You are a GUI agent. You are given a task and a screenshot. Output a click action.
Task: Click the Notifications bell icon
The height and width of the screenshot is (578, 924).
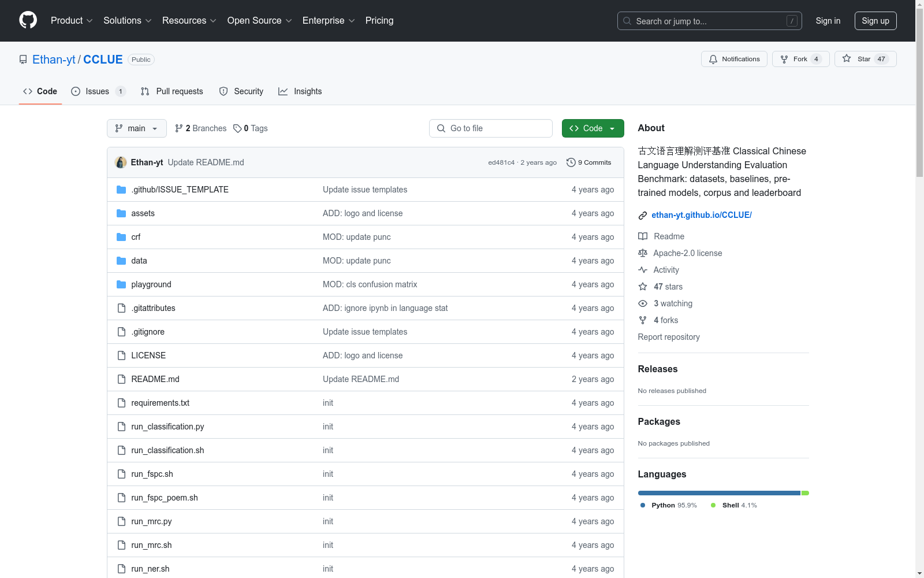click(713, 59)
